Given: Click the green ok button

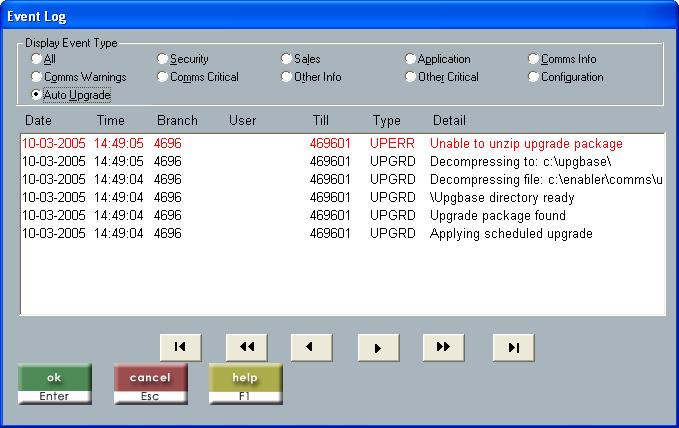Looking at the screenshot, I should coord(55,384).
